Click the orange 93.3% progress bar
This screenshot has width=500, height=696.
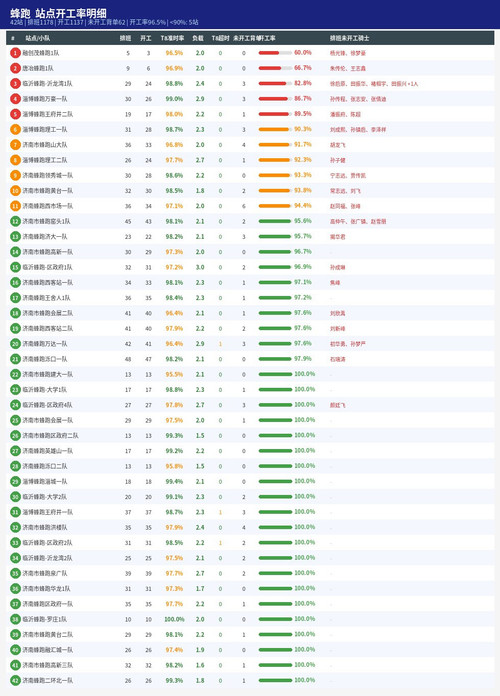pos(275,176)
